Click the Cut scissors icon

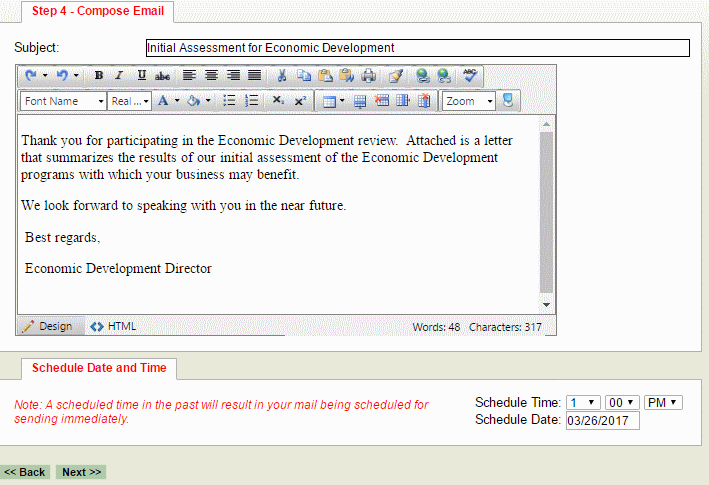click(x=282, y=75)
